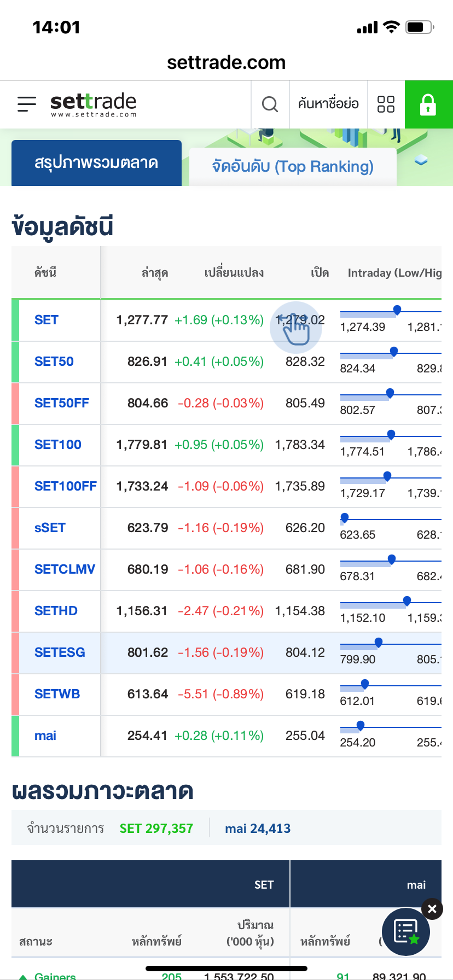453x980 pixels.
Task: Tap the search magnifier icon
Action: pyautogui.click(x=270, y=104)
